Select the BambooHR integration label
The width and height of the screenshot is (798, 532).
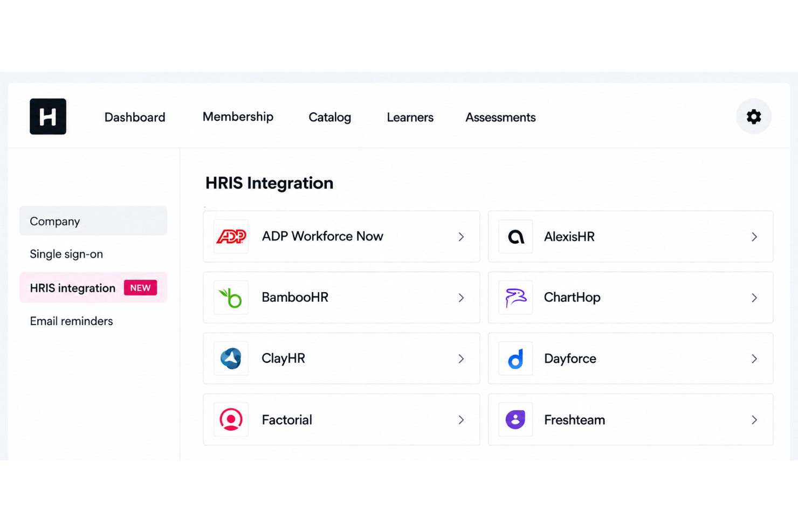[x=295, y=298]
